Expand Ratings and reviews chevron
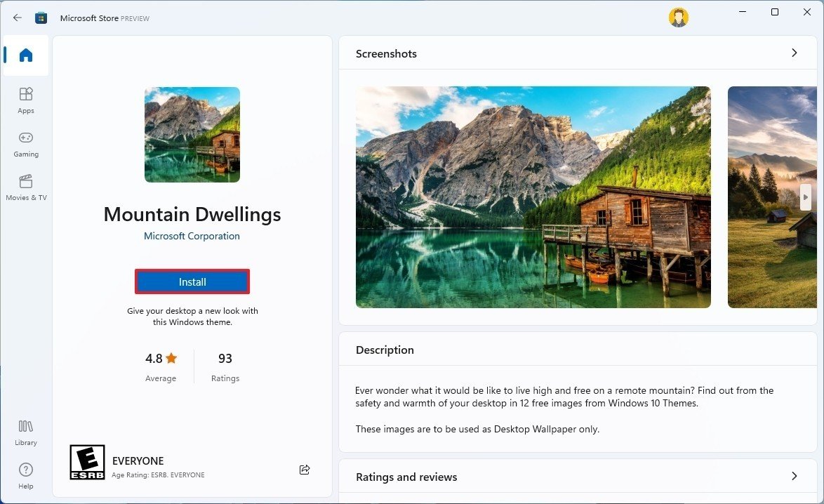This screenshot has height=504, width=824. click(x=794, y=476)
